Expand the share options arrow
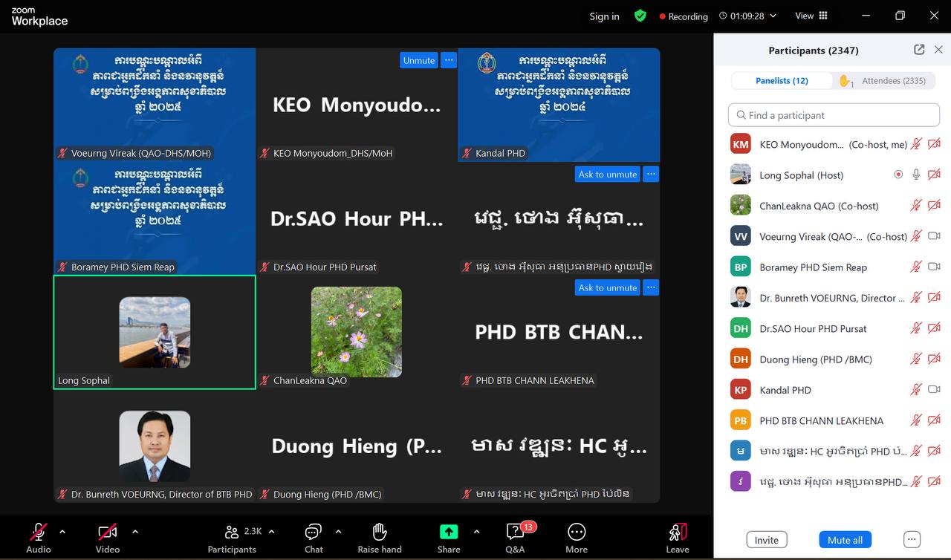Viewport: 951px width, 560px height. [x=476, y=532]
